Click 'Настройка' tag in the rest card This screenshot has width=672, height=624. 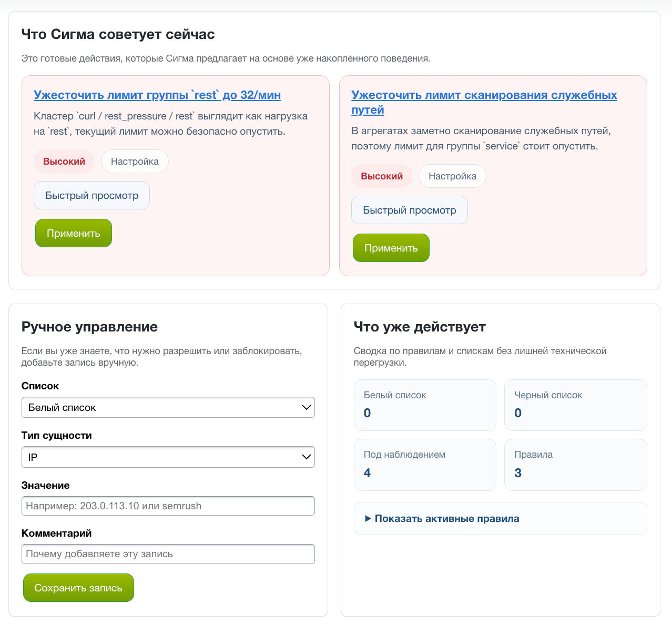pos(135,162)
